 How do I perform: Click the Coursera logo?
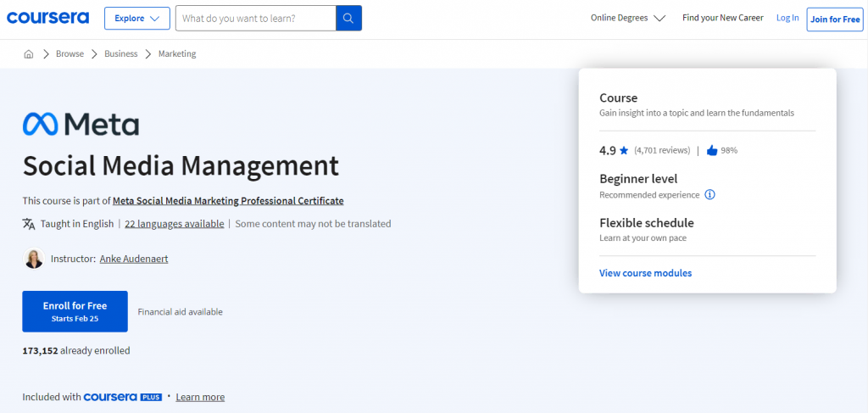pos(47,18)
